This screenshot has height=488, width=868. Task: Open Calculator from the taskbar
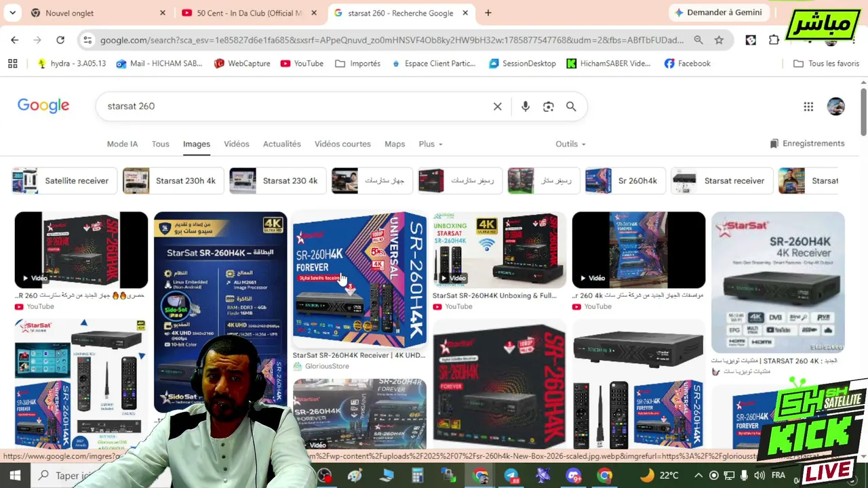[418, 476]
